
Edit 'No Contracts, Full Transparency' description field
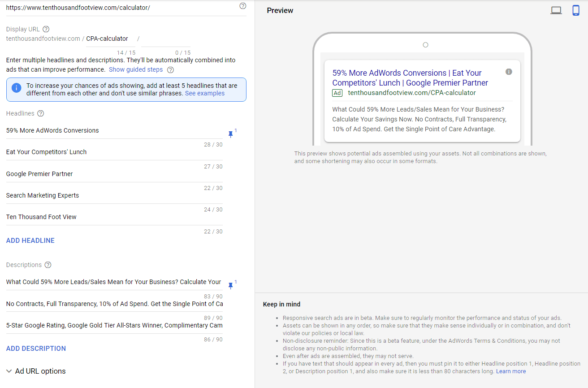(114, 304)
